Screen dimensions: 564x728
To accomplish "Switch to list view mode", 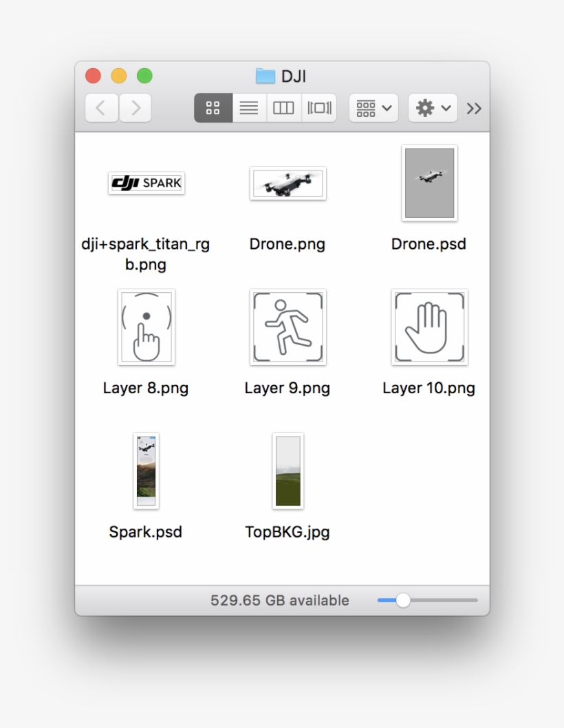I will coord(248,108).
